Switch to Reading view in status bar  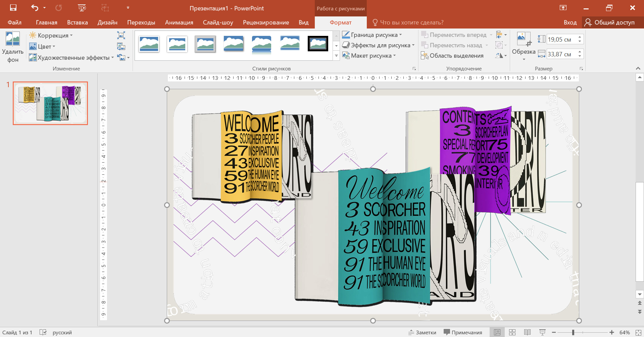pyautogui.click(x=527, y=332)
